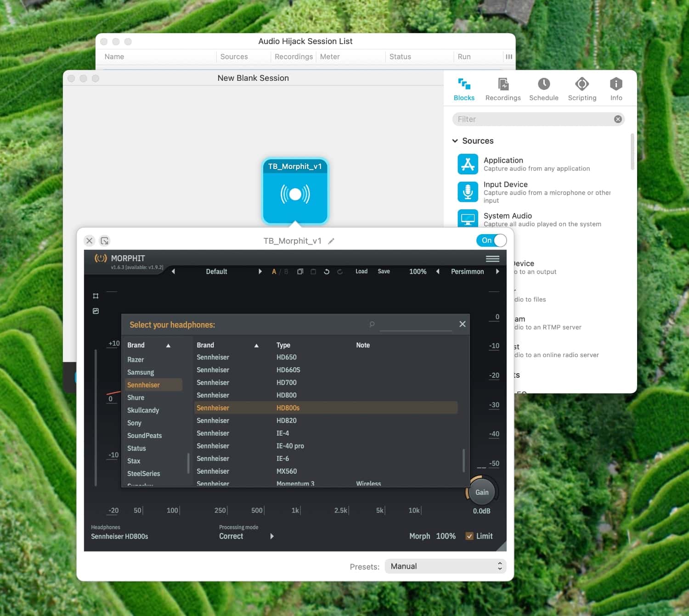Sort models by the Type column
689x616 pixels.
click(283, 345)
